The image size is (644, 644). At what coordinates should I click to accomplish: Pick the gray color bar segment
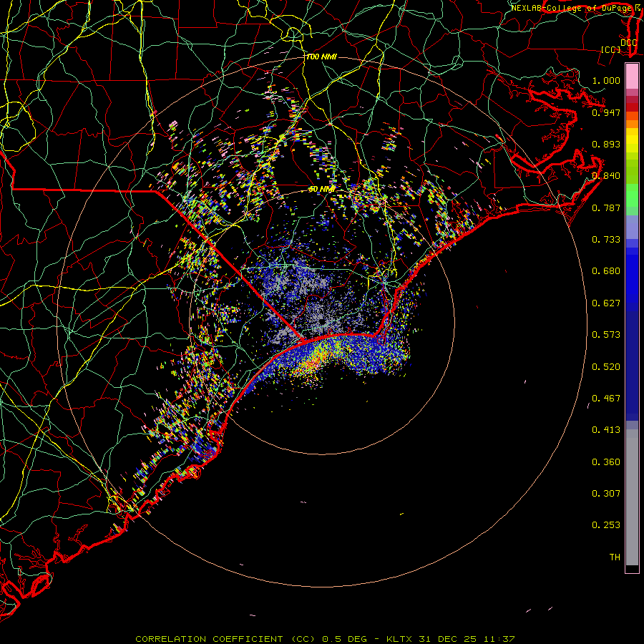tap(632, 501)
